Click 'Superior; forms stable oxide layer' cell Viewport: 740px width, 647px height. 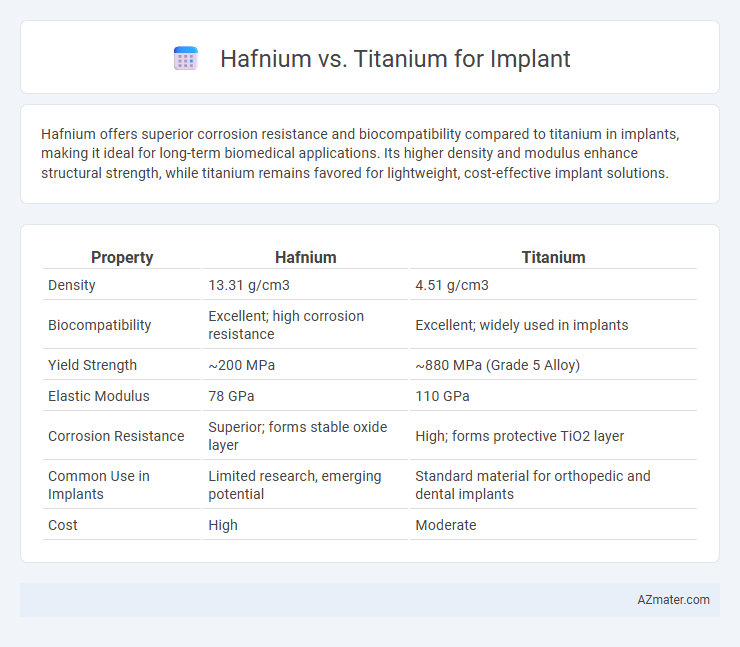[x=305, y=436]
